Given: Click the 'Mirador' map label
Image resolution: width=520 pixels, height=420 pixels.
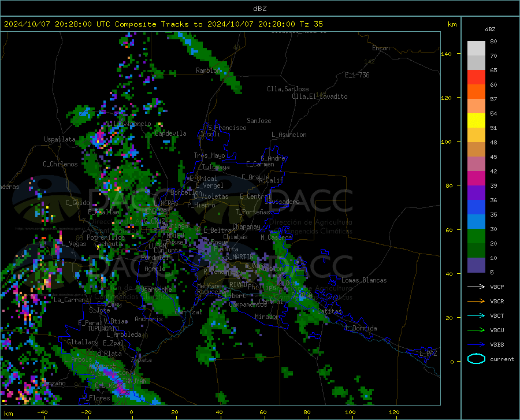Looking at the screenshot, I should pos(266,317).
